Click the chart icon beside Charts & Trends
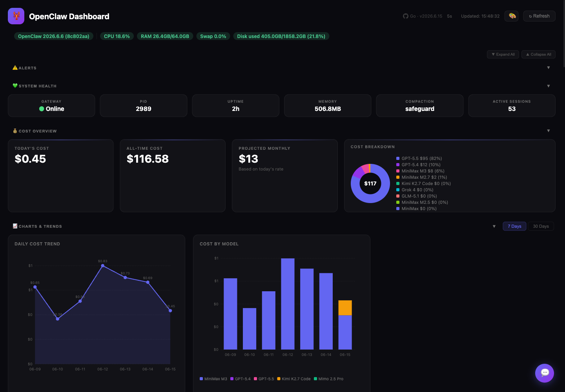Image resolution: width=565 pixels, height=392 pixels. tap(15, 226)
